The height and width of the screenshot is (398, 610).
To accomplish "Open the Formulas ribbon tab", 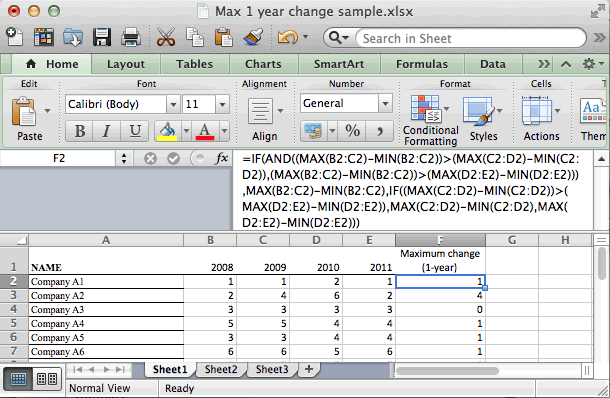I will point(422,64).
